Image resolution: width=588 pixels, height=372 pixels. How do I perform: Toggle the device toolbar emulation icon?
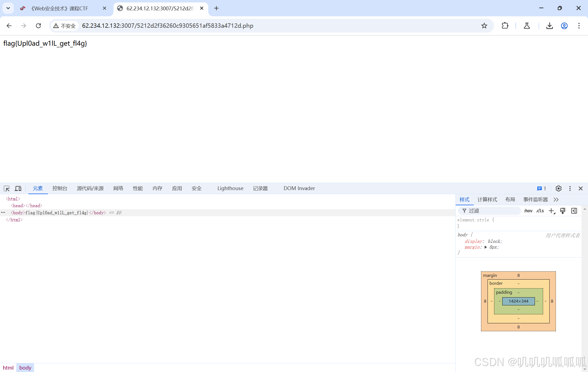click(18, 188)
